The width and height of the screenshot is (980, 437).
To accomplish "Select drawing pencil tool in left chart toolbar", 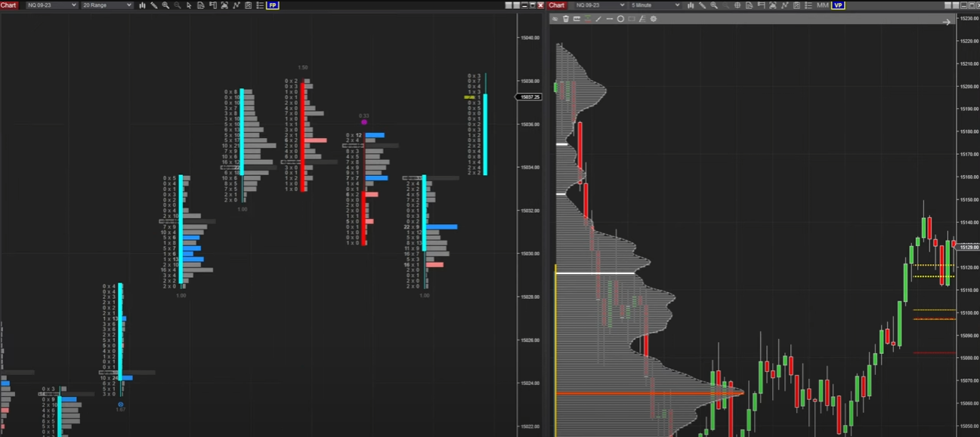I will (x=154, y=5).
